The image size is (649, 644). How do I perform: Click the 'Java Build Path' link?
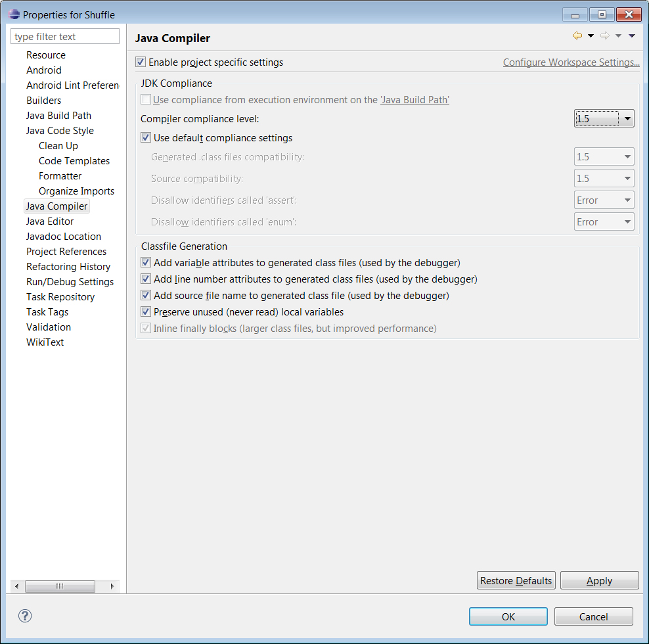[414, 99]
